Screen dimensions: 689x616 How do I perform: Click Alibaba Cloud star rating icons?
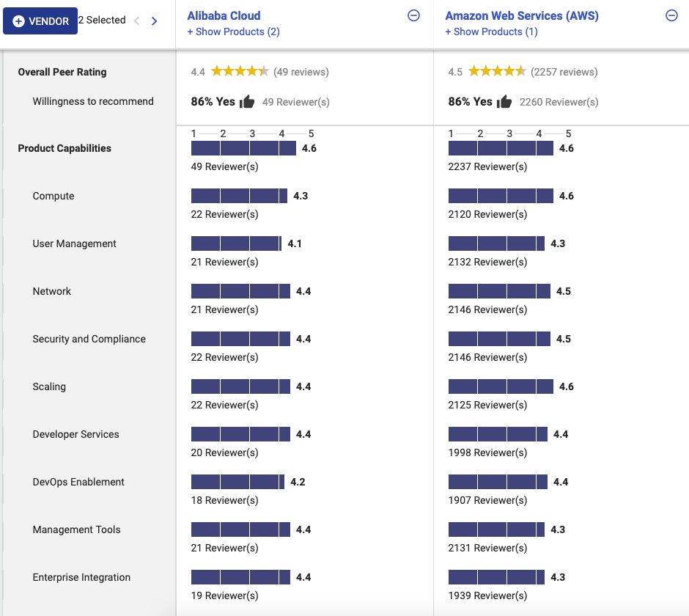[x=240, y=72]
